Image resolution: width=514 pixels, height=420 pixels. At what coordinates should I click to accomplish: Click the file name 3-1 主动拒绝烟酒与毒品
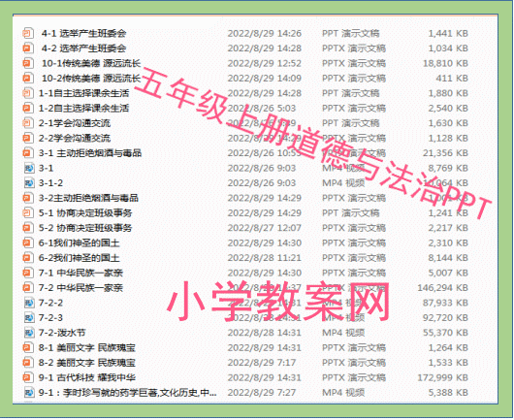(x=90, y=153)
